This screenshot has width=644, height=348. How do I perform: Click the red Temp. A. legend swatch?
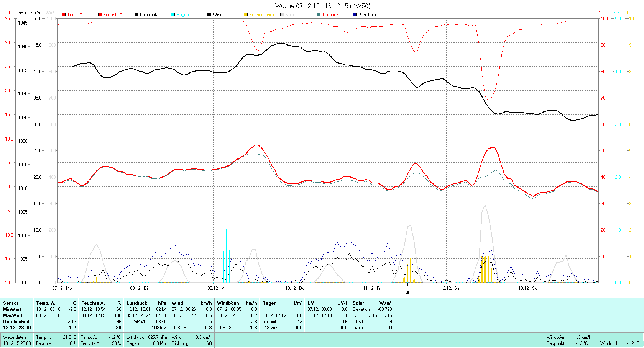tap(64, 15)
